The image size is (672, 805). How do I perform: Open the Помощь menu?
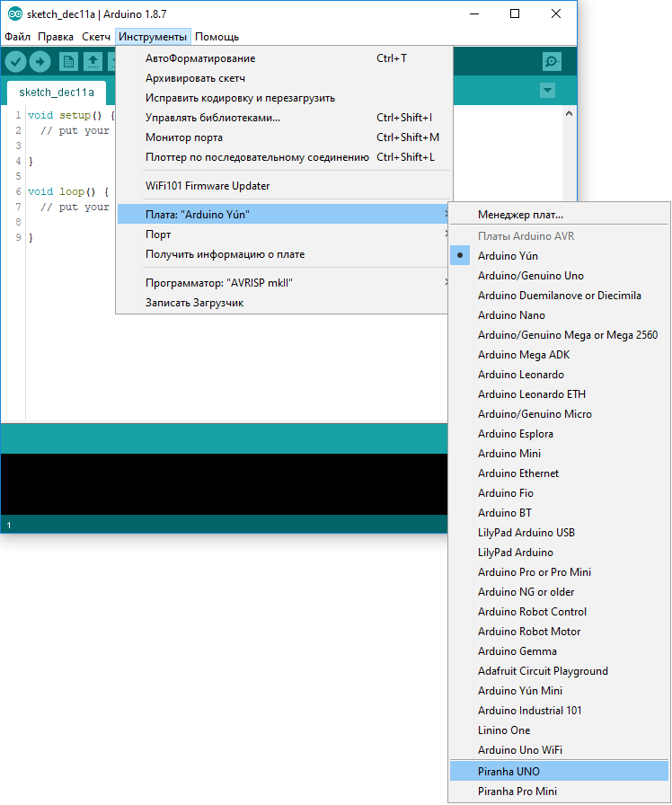point(217,37)
